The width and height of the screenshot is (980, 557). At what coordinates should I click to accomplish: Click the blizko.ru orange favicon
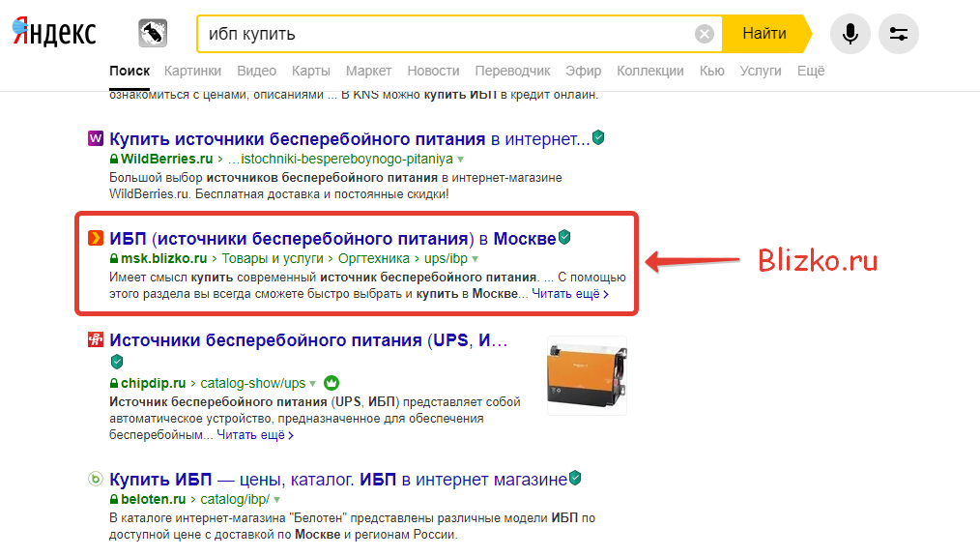pos(95,238)
